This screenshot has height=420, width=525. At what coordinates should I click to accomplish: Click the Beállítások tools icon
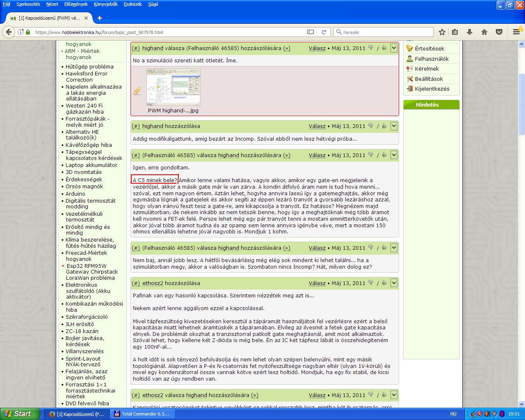pyautogui.click(x=409, y=79)
